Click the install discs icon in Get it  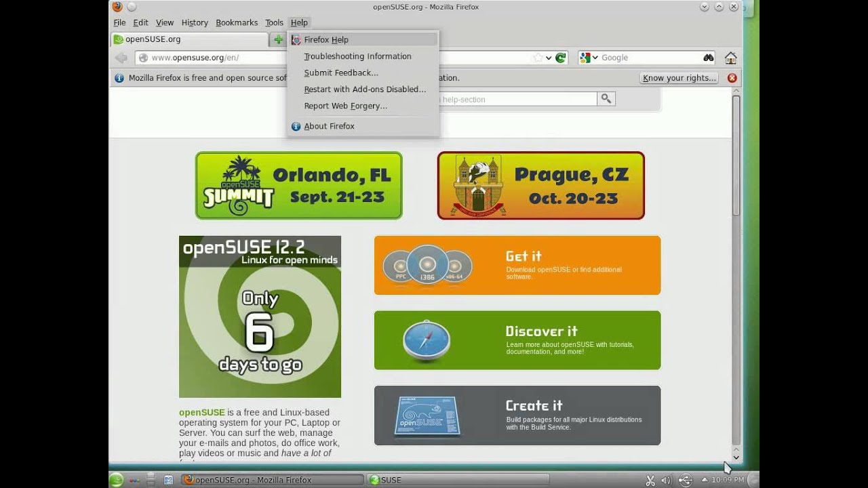427,266
